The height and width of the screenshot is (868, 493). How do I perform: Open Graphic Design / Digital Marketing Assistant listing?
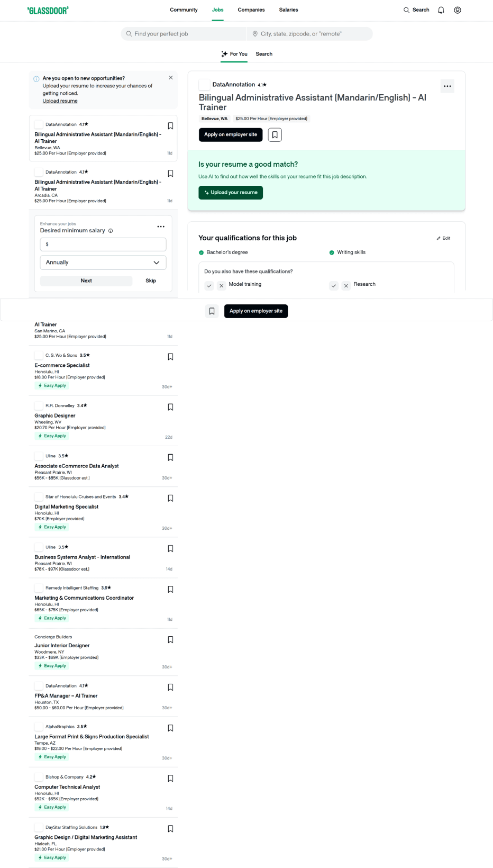pyautogui.click(x=86, y=837)
